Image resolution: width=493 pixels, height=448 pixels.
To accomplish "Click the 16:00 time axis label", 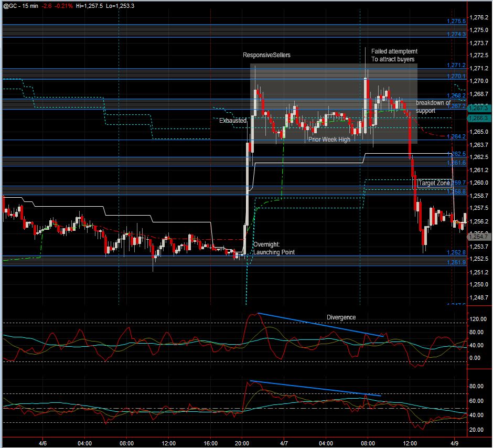I will pos(210,443).
